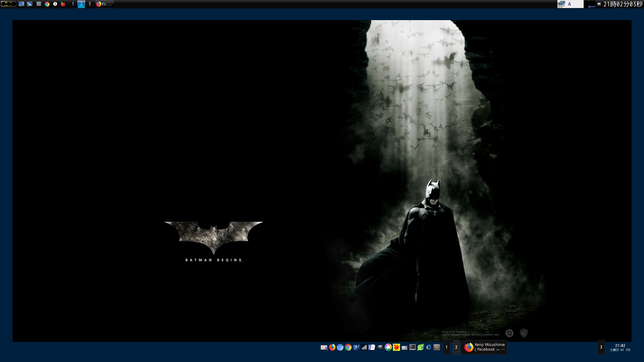Start Chromium browser from the dock
The width and height of the screenshot is (644, 362).
[339, 347]
